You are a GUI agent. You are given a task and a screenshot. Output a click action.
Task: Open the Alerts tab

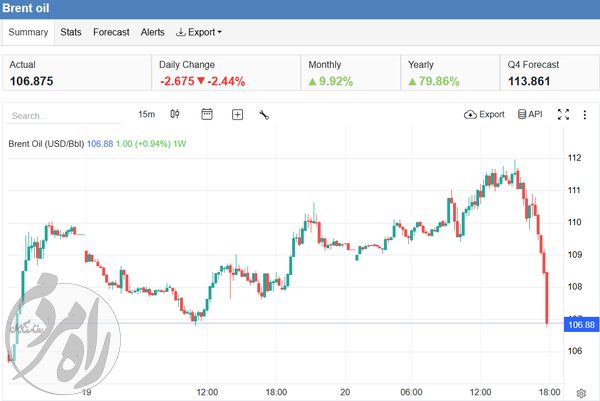coord(153,32)
